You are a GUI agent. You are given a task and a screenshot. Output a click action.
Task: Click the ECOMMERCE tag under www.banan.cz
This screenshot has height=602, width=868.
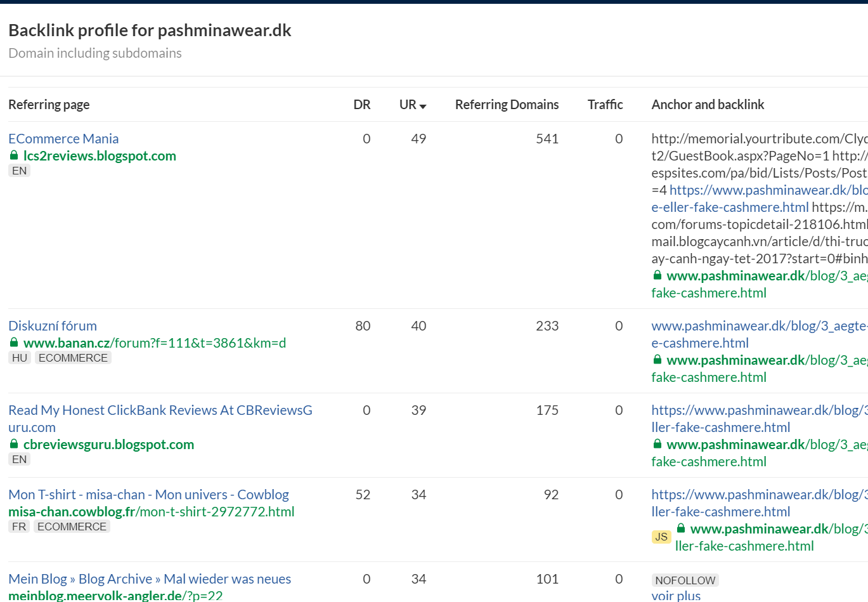pyautogui.click(x=73, y=358)
